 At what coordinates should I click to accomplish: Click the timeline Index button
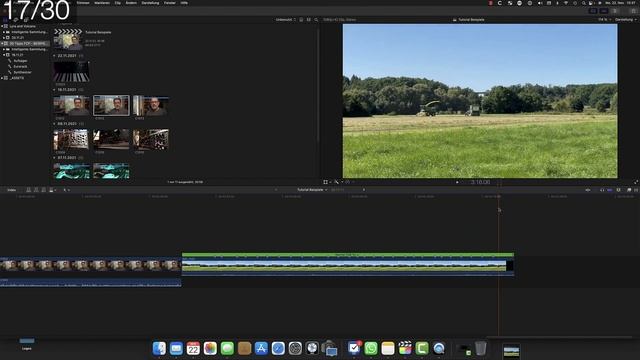pos(12,190)
